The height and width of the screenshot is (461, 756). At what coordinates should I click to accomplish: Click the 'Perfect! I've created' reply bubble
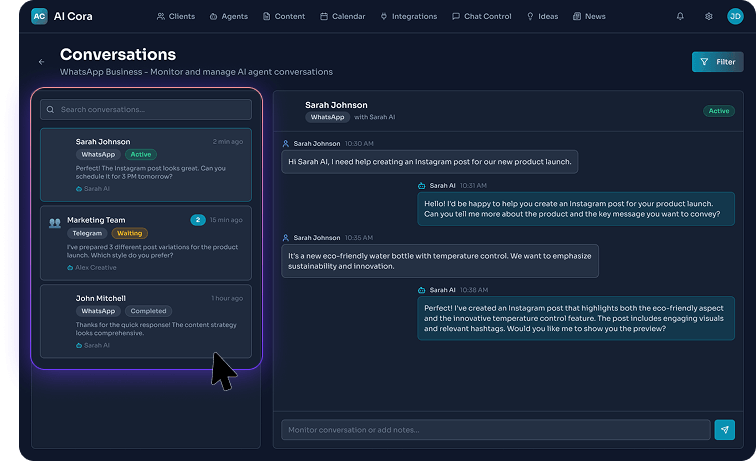click(576, 318)
